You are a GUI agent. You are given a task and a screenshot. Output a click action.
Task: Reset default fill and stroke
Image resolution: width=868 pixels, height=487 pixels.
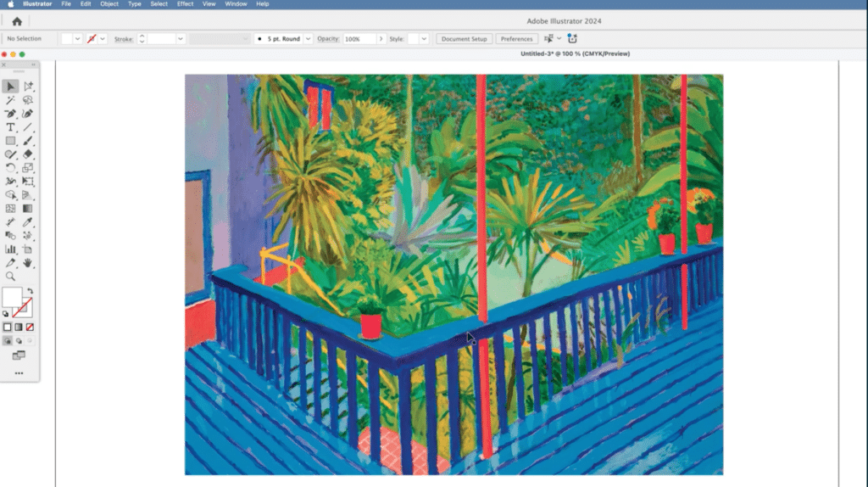click(6, 314)
